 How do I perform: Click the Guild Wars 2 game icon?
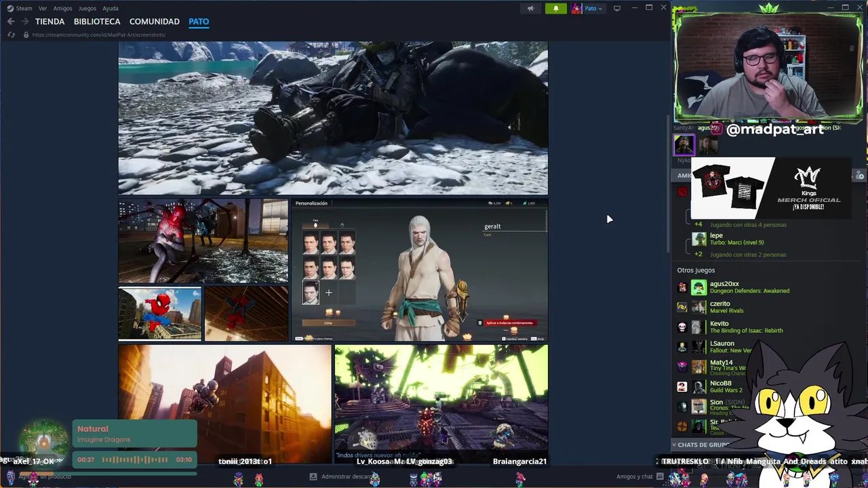coord(682,386)
